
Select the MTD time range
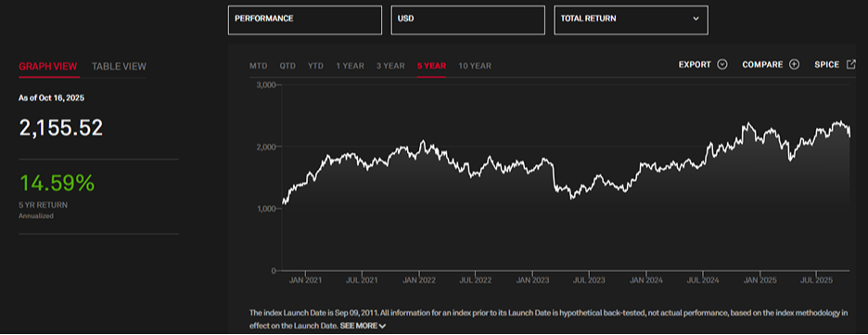tap(259, 66)
